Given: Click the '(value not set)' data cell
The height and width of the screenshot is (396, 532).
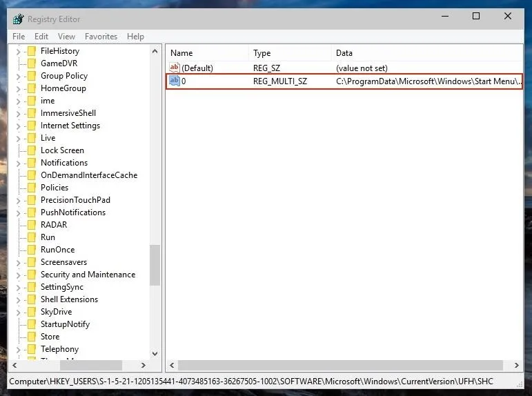Looking at the screenshot, I should pos(362,68).
